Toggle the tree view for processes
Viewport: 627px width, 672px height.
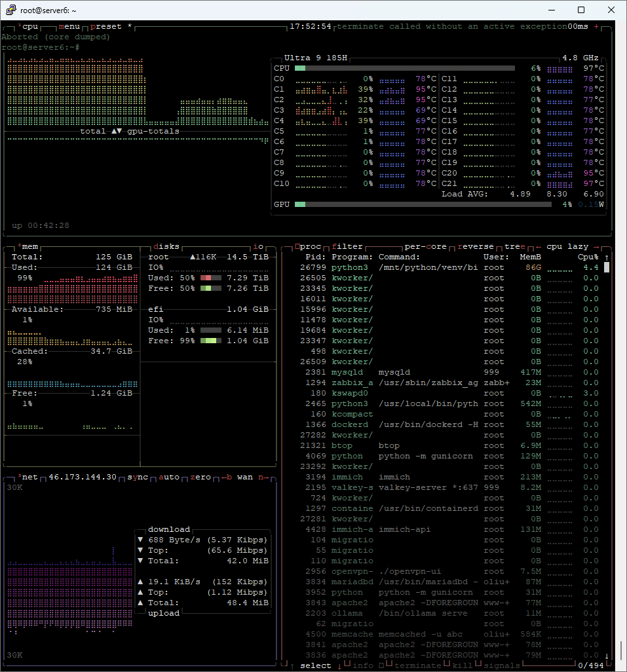point(515,247)
